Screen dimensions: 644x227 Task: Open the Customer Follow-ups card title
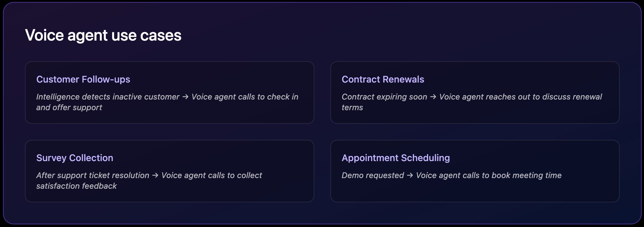point(83,79)
